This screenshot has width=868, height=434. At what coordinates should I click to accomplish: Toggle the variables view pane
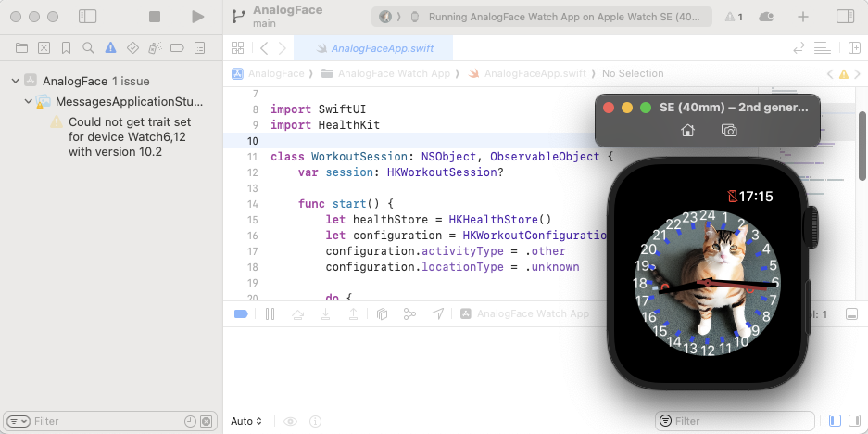point(836,421)
